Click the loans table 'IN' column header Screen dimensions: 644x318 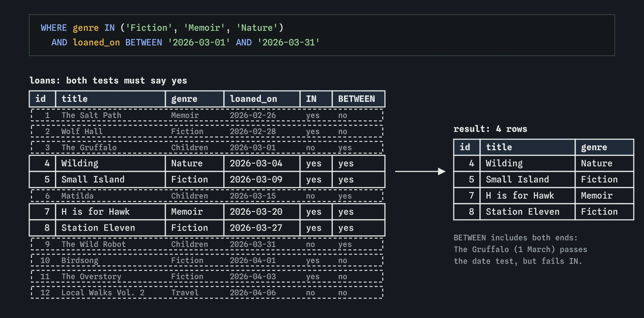(316, 99)
